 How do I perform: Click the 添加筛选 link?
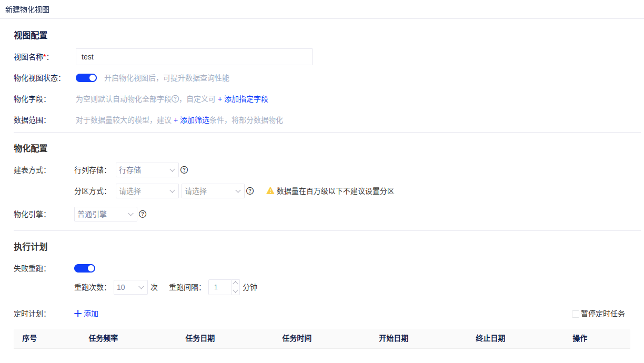pyautogui.click(x=192, y=120)
